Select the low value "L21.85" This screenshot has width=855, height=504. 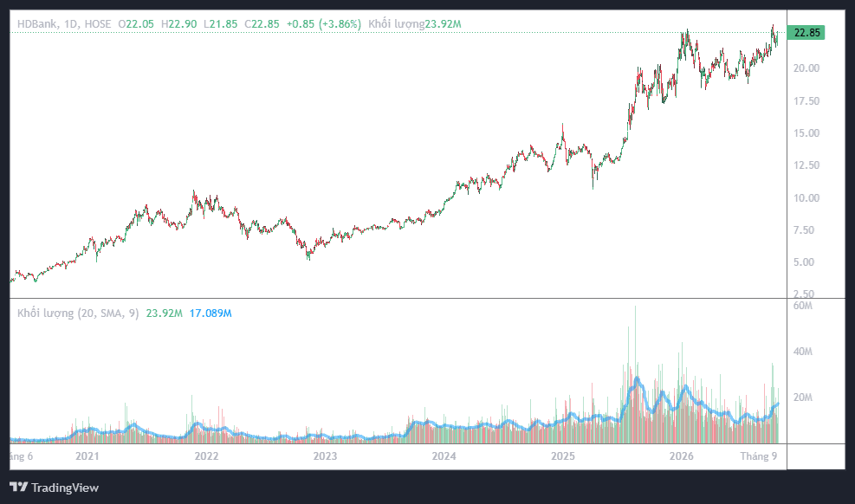click(220, 24)
